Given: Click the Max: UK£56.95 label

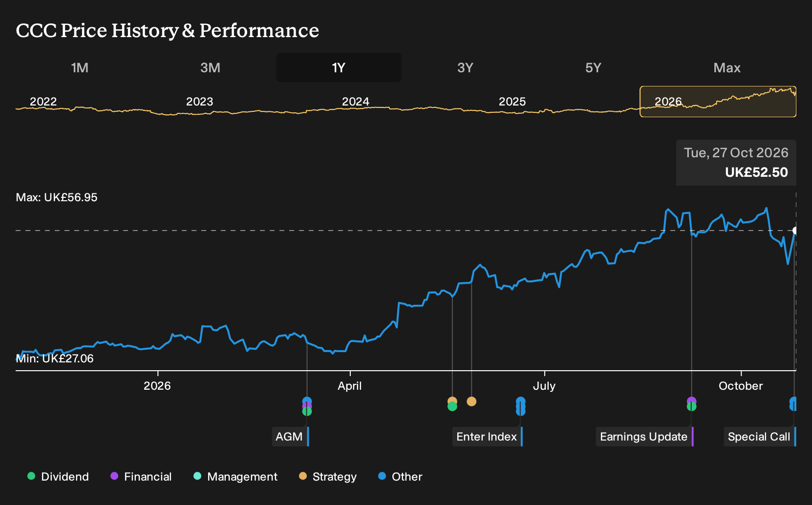Looking at the screenshot, I should point(57,197).
